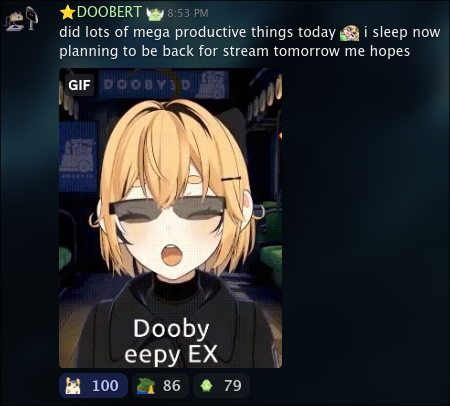Toggle the cat reaction with 100
The width and height of the screenshot is (450, 406).
point(93,385)
